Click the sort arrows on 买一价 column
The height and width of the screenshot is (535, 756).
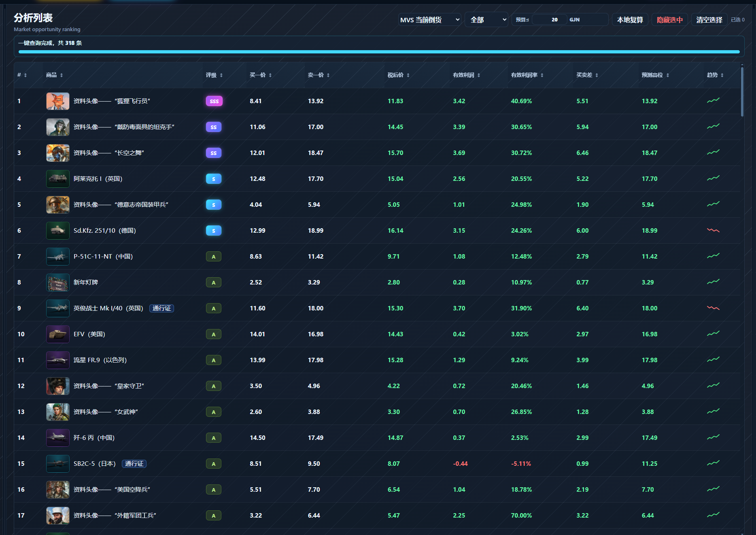pos(270,75)
